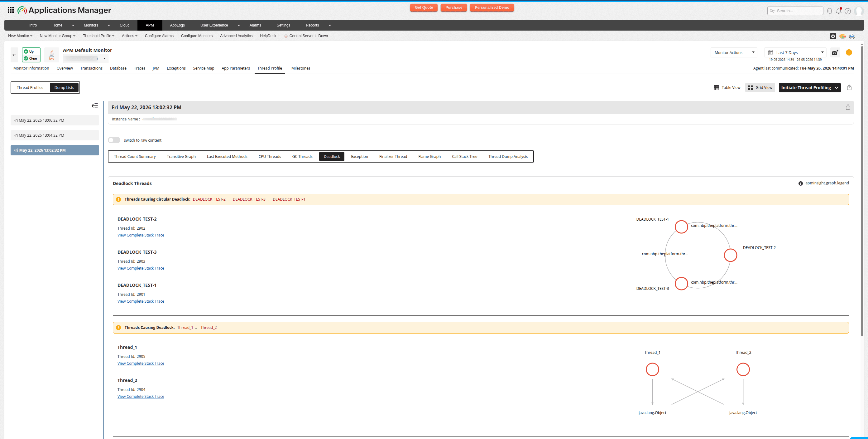Image resolution: width=868 pixels, height=439 pixels.
Task: Open the Advanced Analytics link
Action: click(x=236, y=36)
